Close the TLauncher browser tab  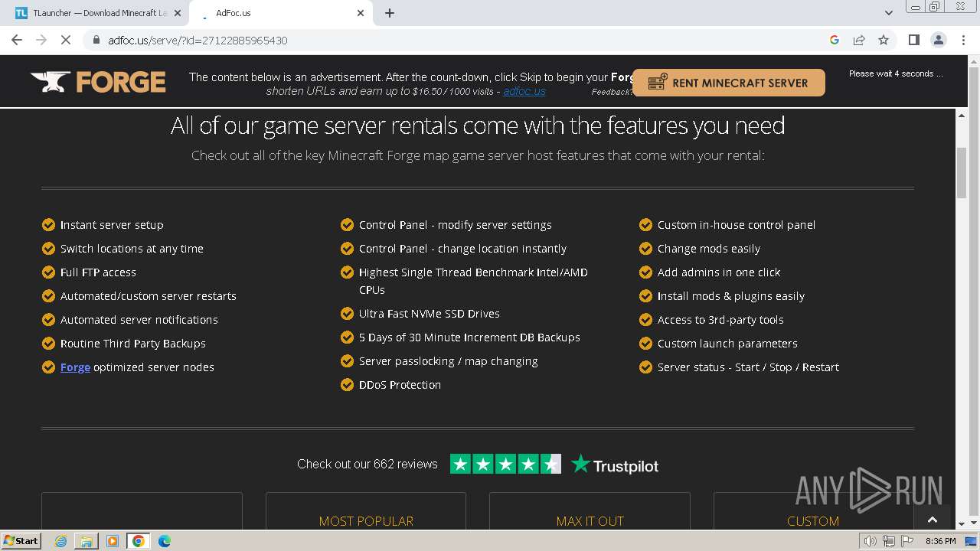(178, 13)
